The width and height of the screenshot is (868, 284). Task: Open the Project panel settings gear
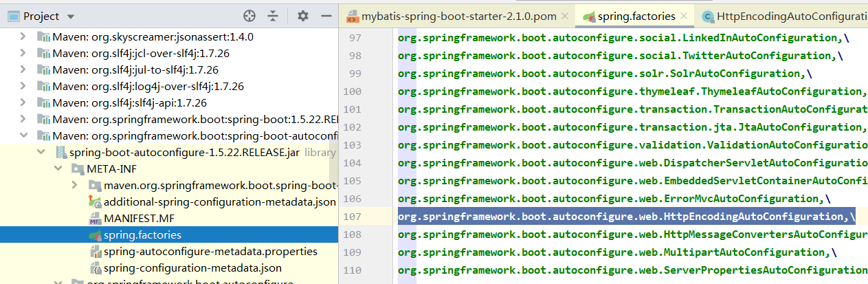(303, 16)
